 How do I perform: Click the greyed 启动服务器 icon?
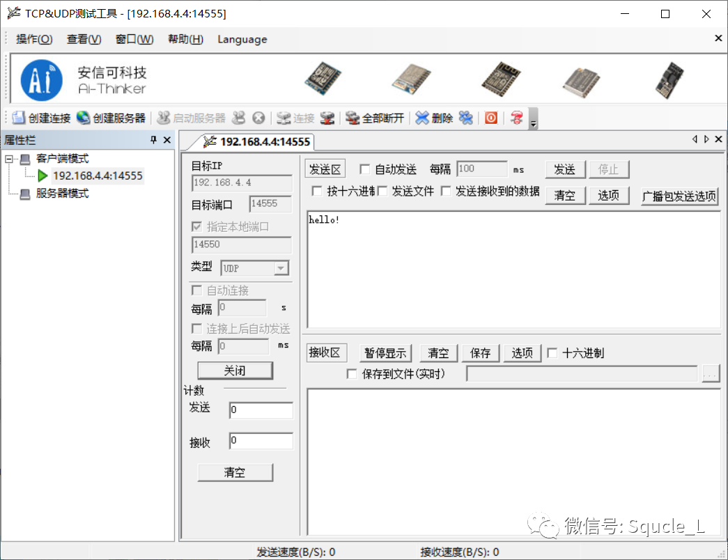coord(163,118)
